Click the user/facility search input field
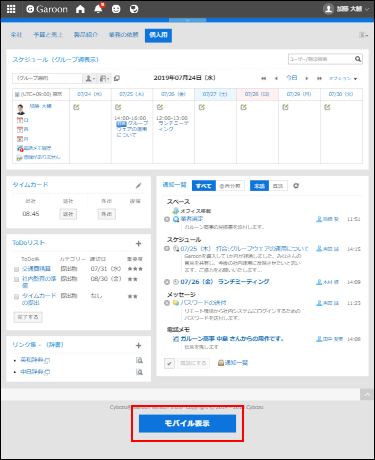375x460 pixels. pos(321,59)
